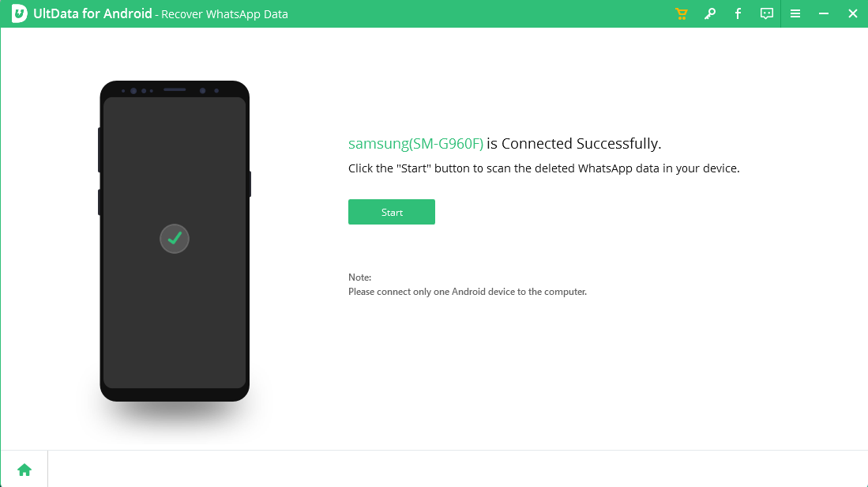Click the green checkmark on the phone
868x487 pixels.
(175, 239)
